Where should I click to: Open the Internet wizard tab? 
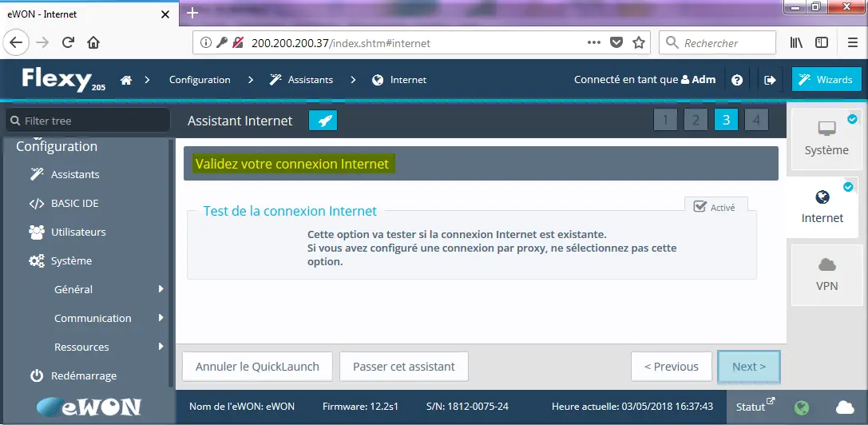822,207
